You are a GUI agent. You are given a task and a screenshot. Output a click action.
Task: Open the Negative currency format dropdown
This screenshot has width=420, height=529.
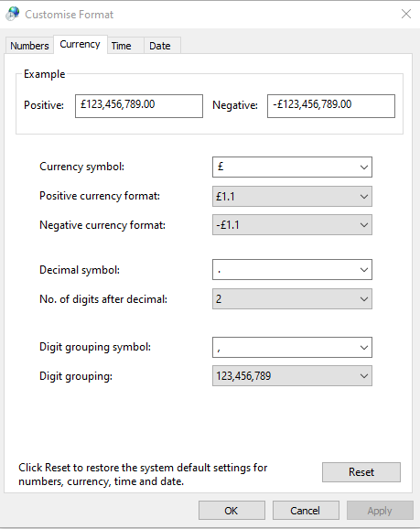pyautogui.click(x=292, y=225)
